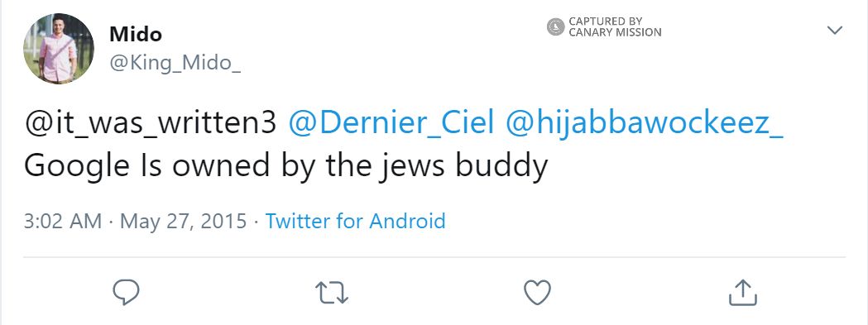Open the @Dernier_Ciel mention link

[x=391, y=123]
